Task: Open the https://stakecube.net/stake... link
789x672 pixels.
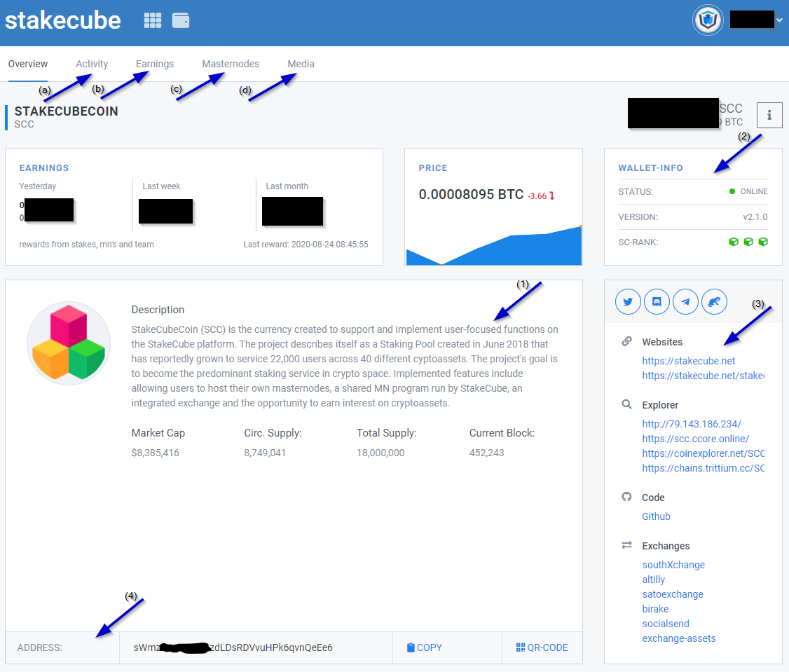Action: (703, 376)
